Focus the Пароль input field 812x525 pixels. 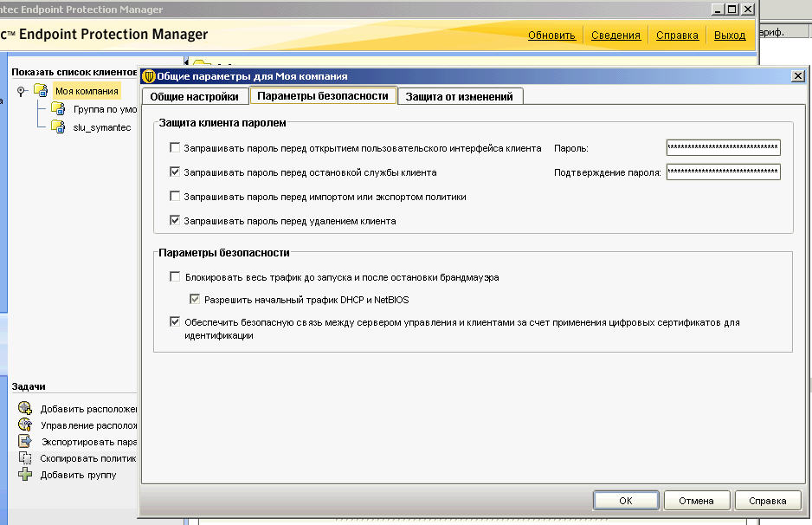pos(723,147)
